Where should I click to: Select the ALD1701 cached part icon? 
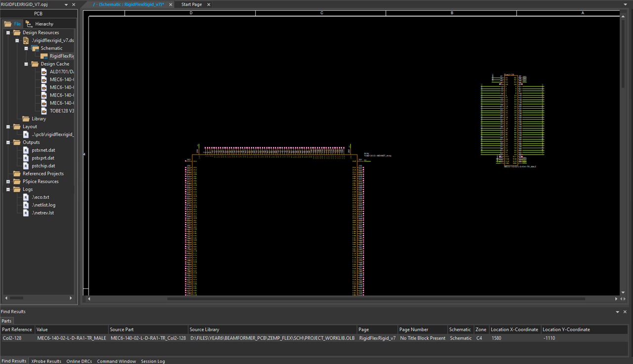(44, 72)
